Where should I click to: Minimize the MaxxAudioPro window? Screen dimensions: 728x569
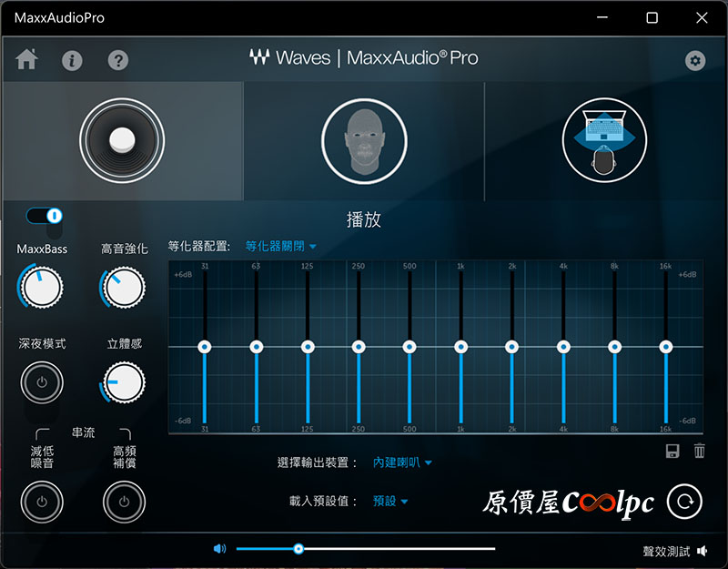[602, 17]
